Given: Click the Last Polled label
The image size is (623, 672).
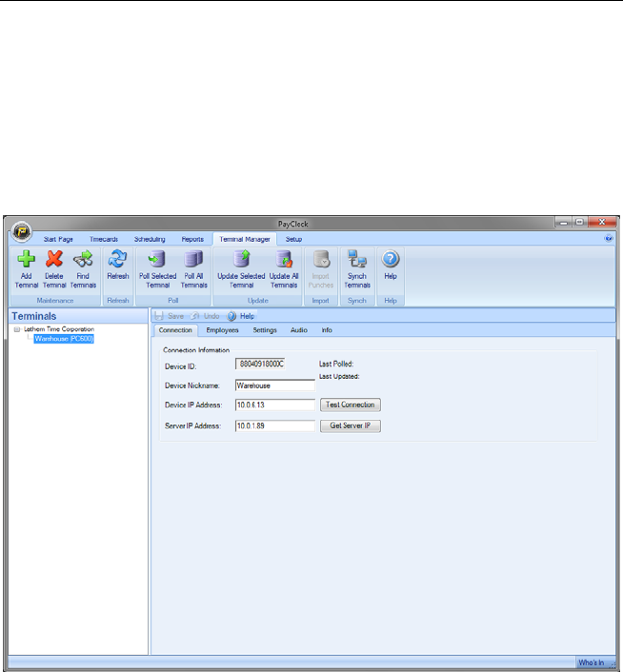Looking at the screenshot, I should point(336,364).
